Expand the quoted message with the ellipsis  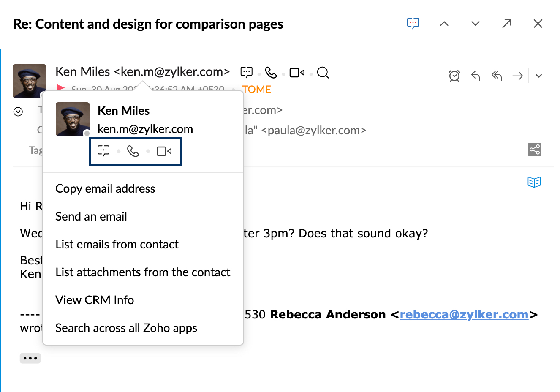pos(30,358)
